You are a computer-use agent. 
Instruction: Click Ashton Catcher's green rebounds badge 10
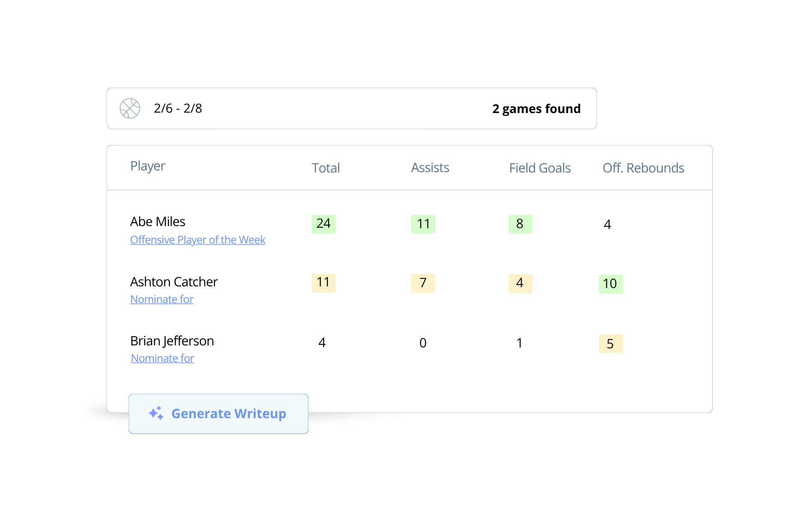click(611, 284)
